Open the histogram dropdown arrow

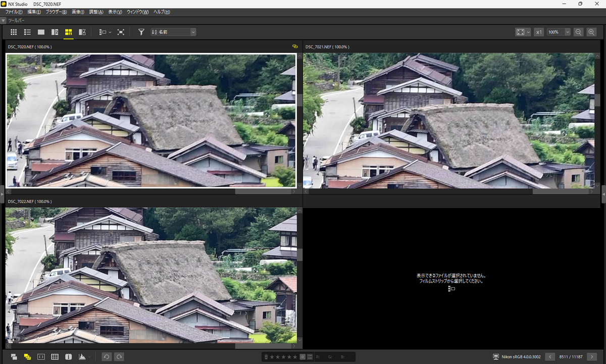pos(89,357)
